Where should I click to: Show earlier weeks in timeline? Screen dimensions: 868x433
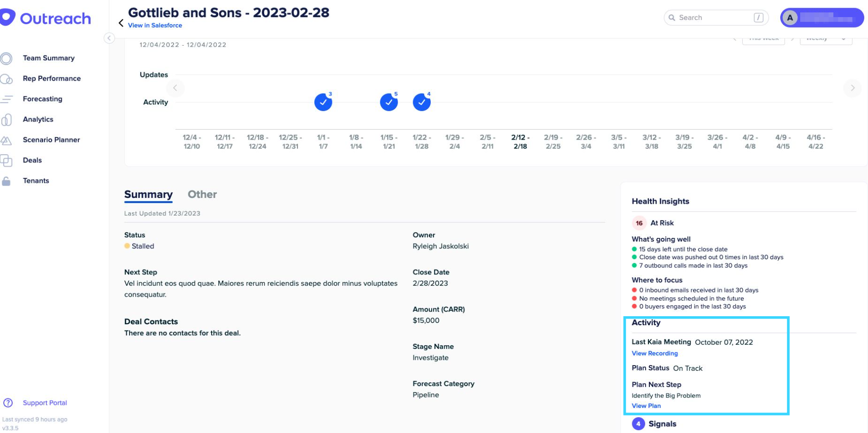[175, 88]
